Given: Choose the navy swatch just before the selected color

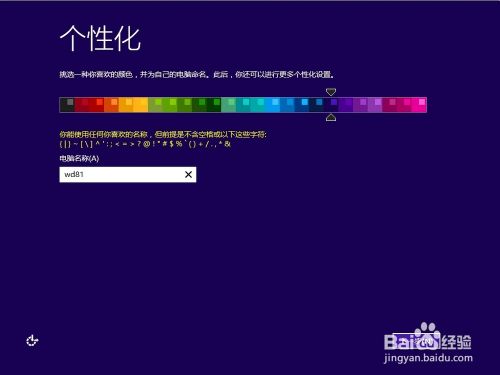Looking at the screenshot, I should 317,105.
